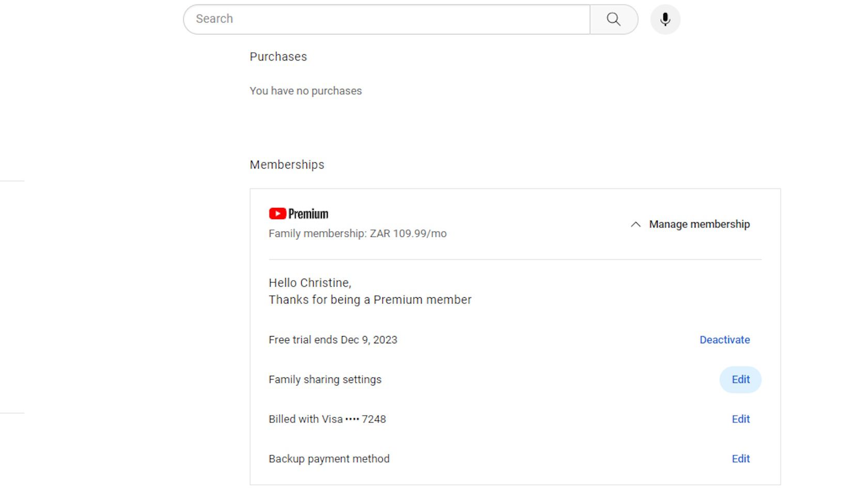868x503 pixels.
Task: Edit the Visa •••• 7248 billing method
Action: 741,419
